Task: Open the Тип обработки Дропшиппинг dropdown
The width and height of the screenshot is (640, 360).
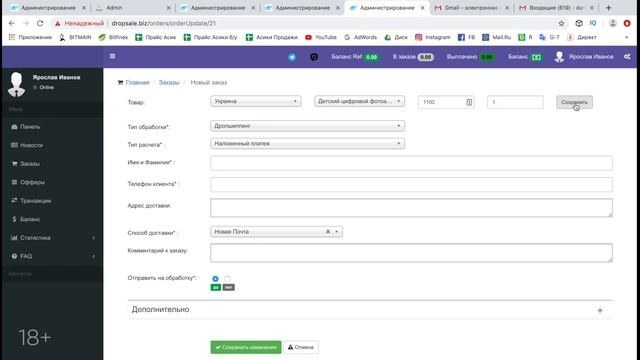Action: coord(308,126)
